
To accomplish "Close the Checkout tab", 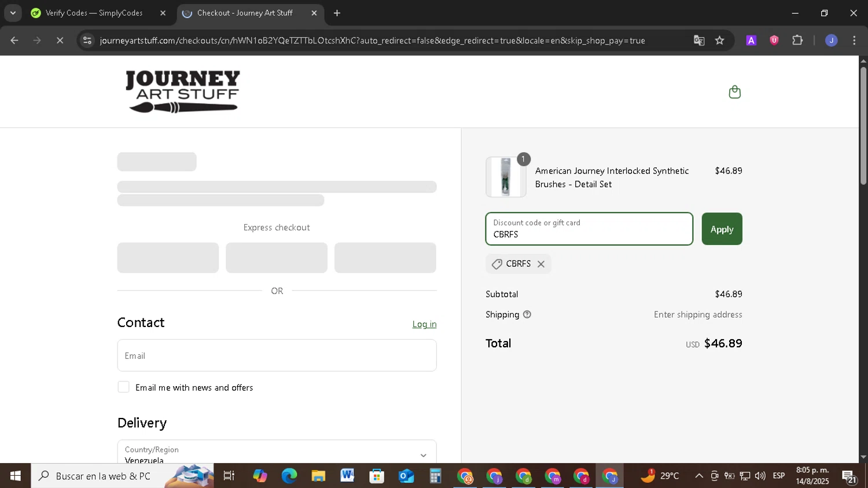I will (x=314, y=13).
